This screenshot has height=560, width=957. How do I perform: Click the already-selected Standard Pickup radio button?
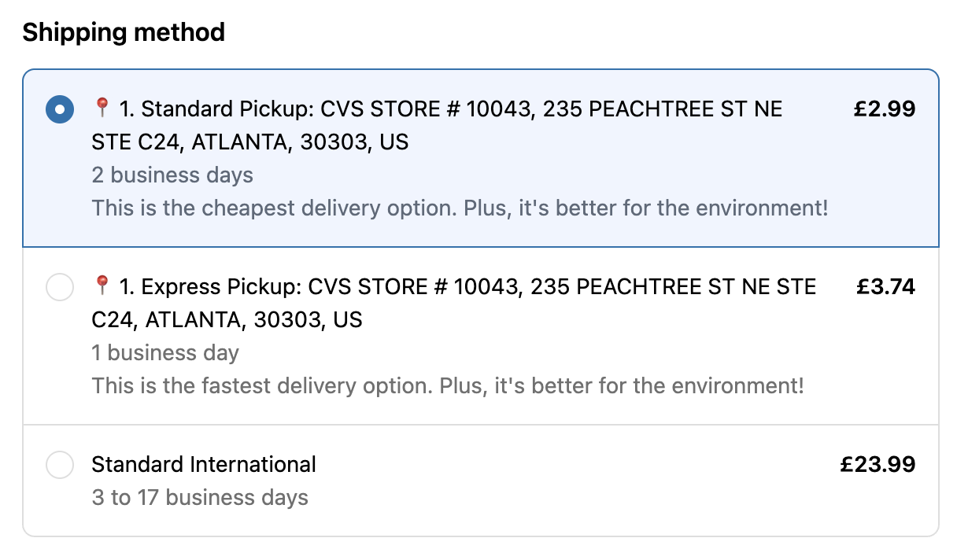coord(59,109)
